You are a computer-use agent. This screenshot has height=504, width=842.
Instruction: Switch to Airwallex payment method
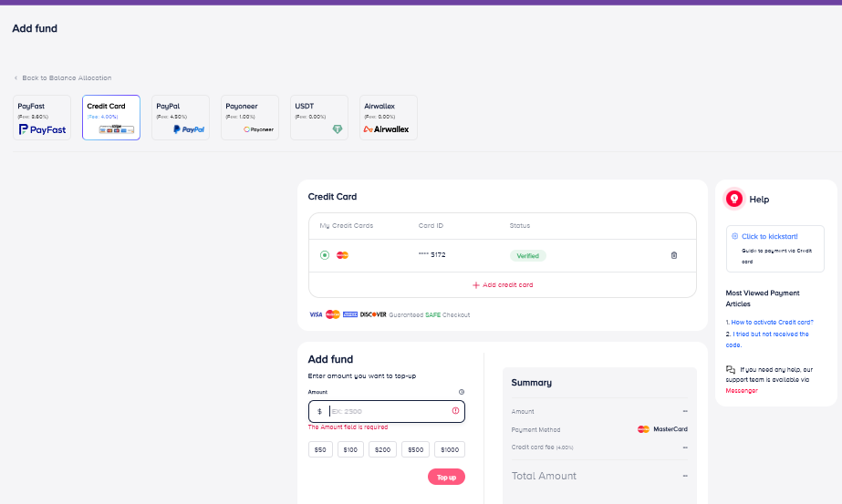[389, 118]
